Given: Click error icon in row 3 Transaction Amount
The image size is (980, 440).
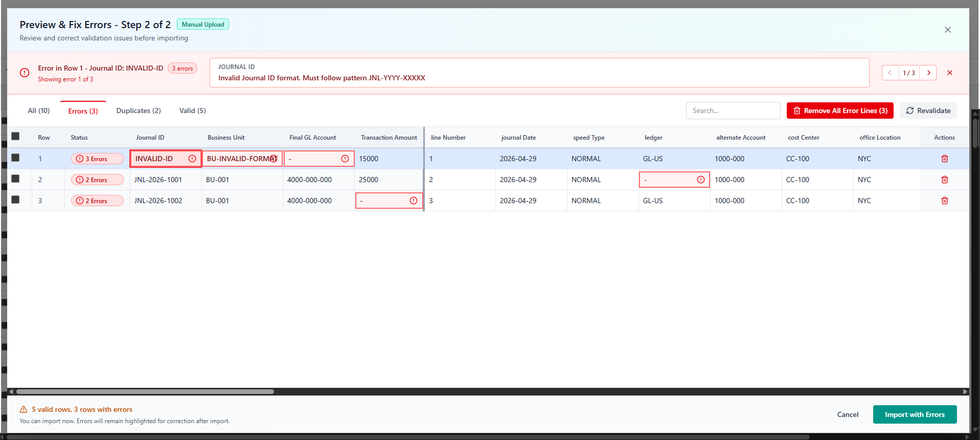Looking at the screenshot, I should pos(413,201).
